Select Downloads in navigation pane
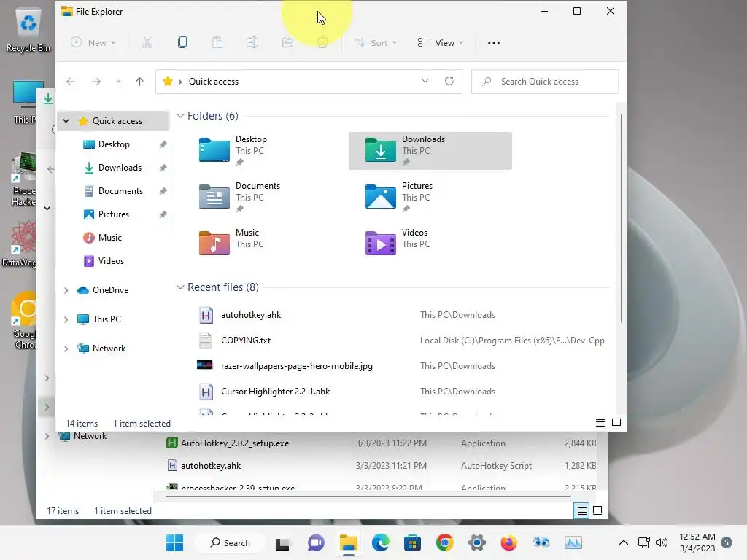 (120, 168)
